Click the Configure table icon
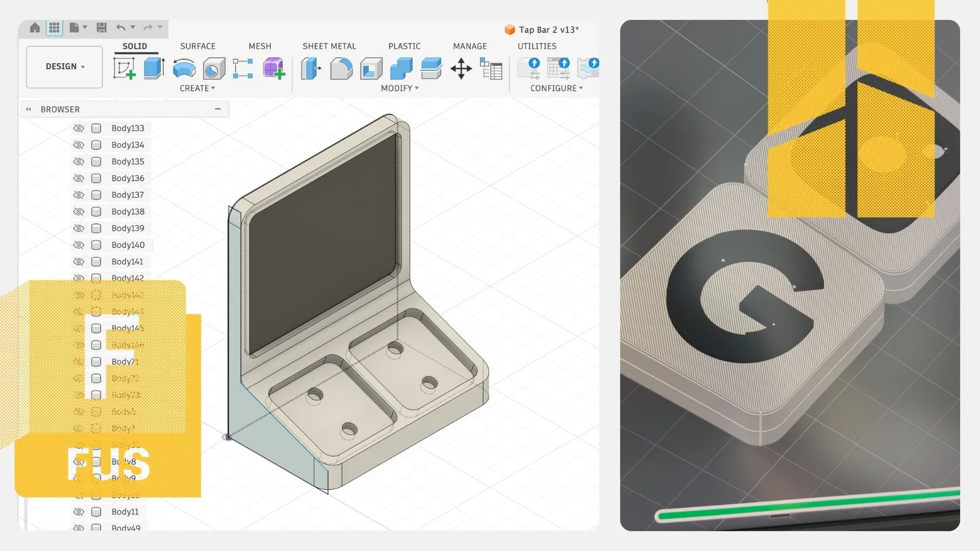The height and width of the screenshot is (551, 980). pos(559,69)
